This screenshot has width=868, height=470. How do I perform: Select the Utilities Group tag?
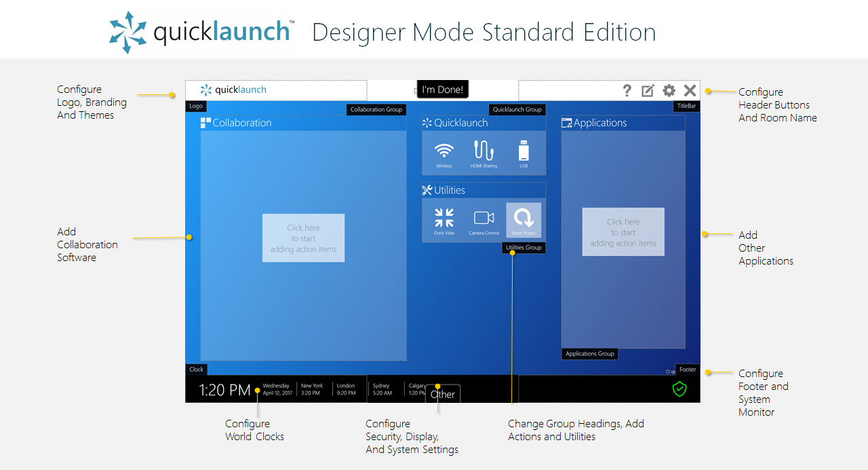point(524,248)
